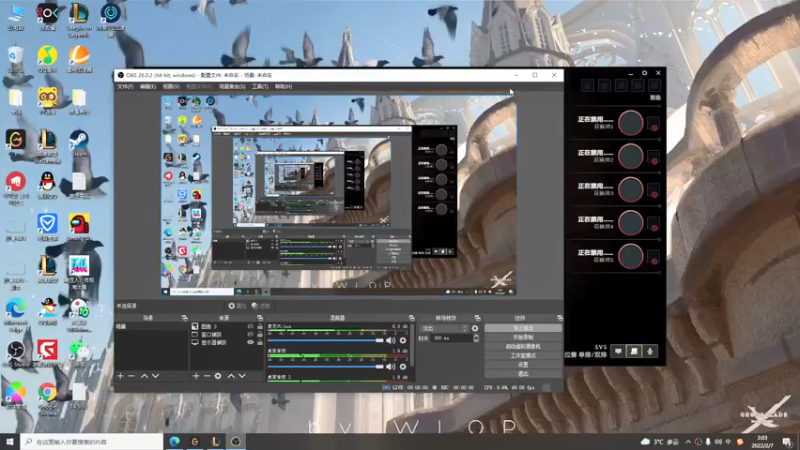Viewport: 800px width, 450px height.
Task: Select the 显示器捕获 source row
Action: click(227, 342)
